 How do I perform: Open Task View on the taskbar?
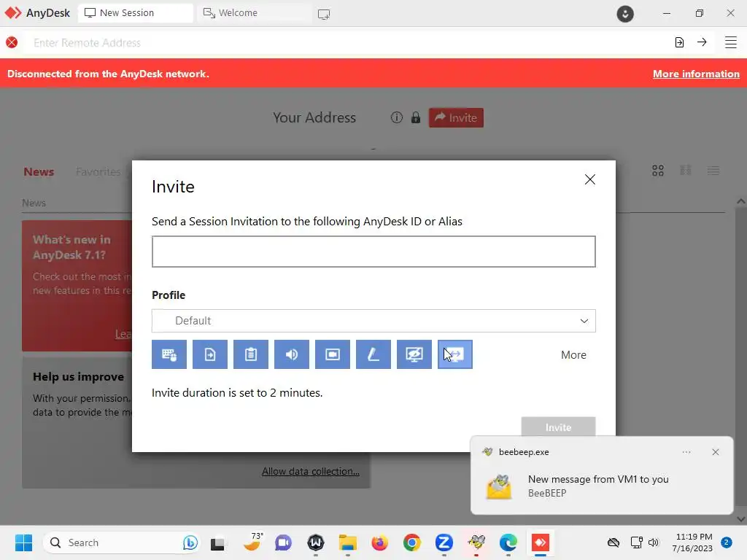pos(217,542)
